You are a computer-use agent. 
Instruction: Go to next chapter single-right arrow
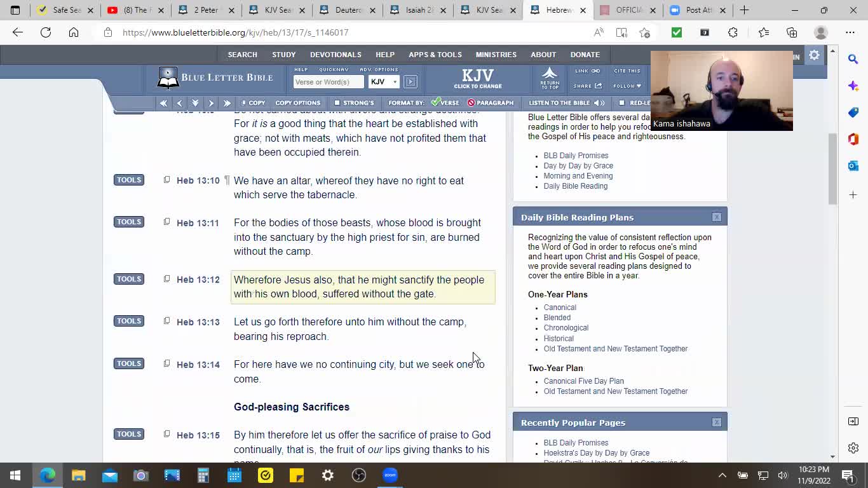(x=211, y=103)
